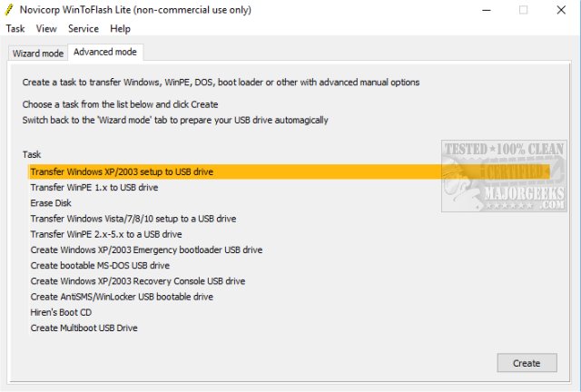Open the Service menu

pos(84,29)
